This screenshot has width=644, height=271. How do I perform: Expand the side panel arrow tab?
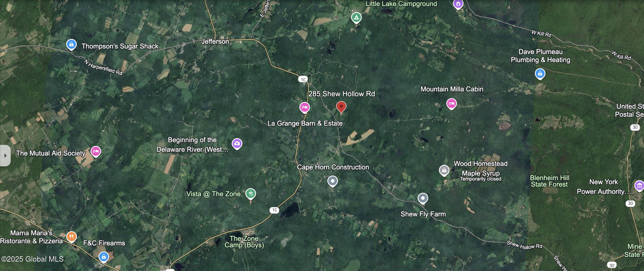(5, 155)
